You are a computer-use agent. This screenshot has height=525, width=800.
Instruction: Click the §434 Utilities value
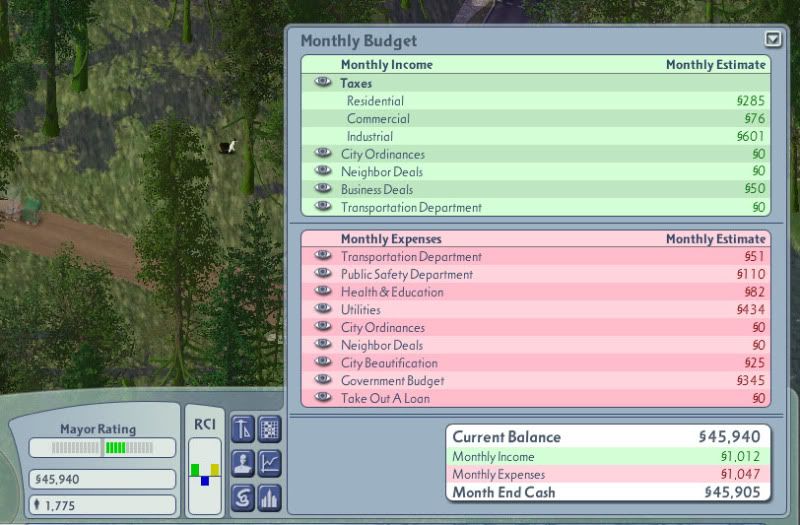(751, 310)
